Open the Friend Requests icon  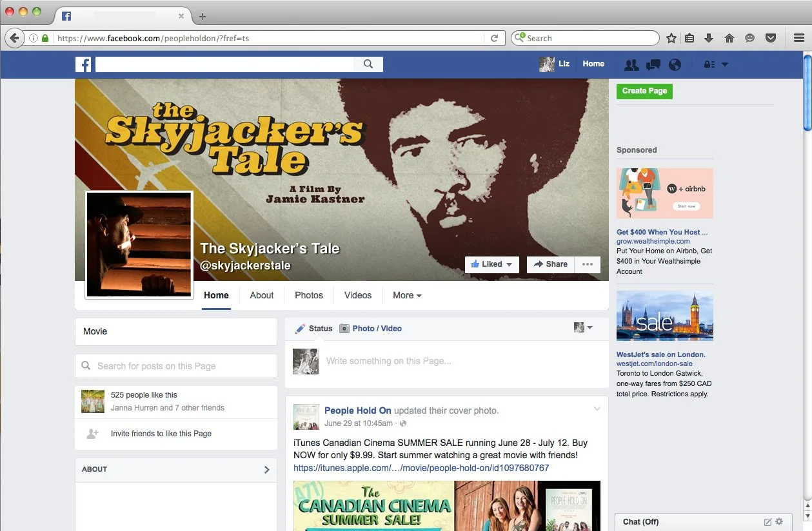point(631,64)
